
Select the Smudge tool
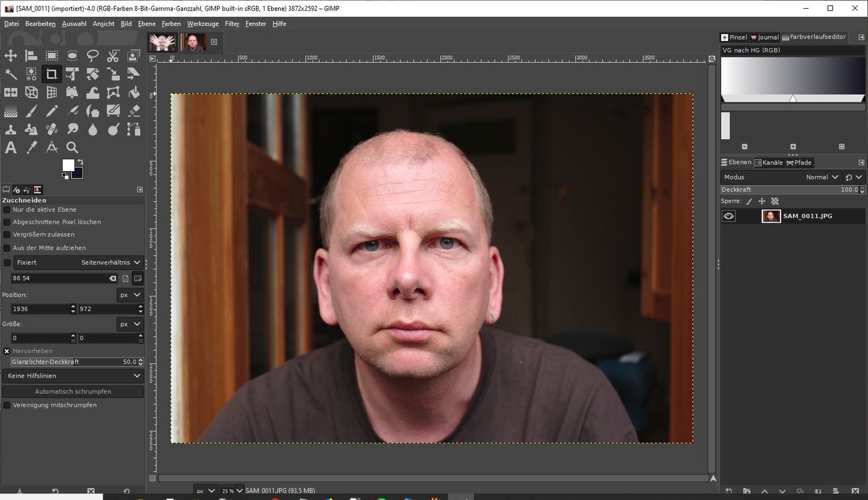point(72,129)
